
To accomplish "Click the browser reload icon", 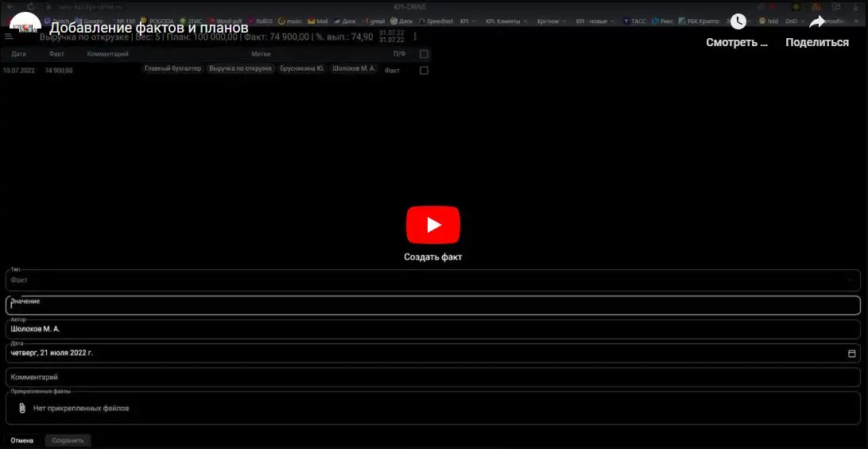I will point(31,6).
